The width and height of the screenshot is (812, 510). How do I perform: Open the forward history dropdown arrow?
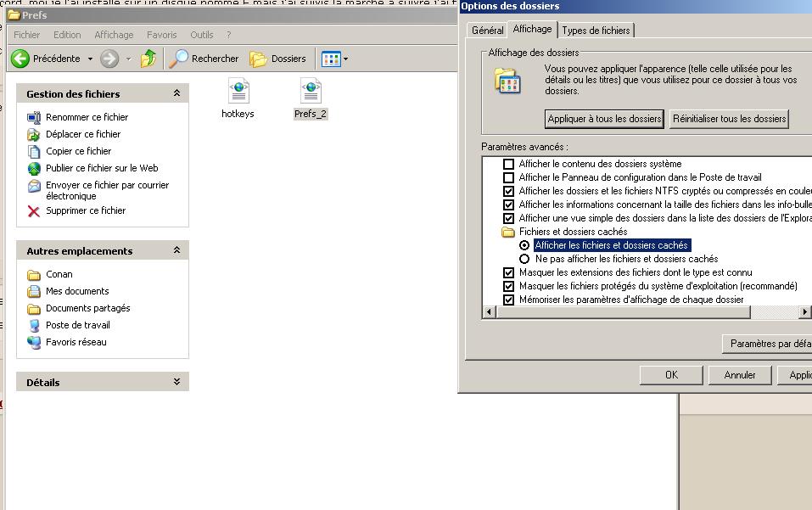[128, 59]
